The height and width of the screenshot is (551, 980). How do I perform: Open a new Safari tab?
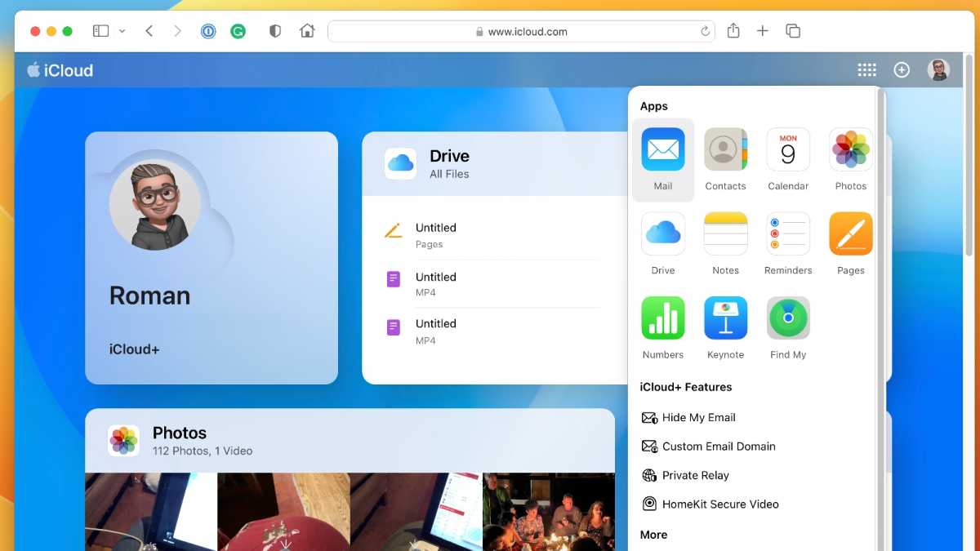click(x=763, y=31)
